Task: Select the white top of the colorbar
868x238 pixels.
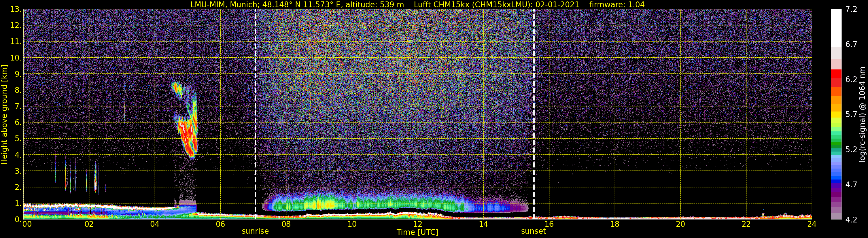Action: coord(836,28)
